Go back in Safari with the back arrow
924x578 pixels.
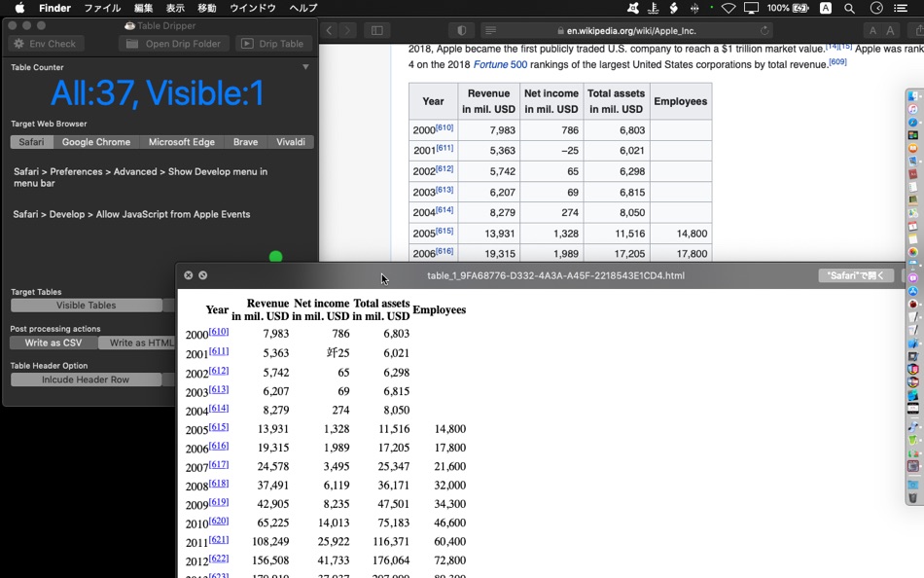coord(330,31)
